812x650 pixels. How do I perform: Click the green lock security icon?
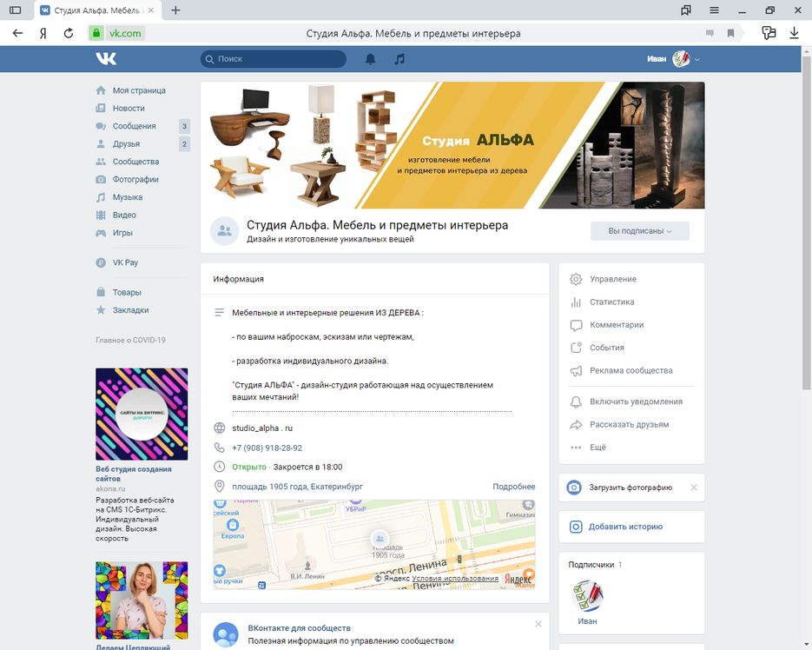(x=96, y=33)
